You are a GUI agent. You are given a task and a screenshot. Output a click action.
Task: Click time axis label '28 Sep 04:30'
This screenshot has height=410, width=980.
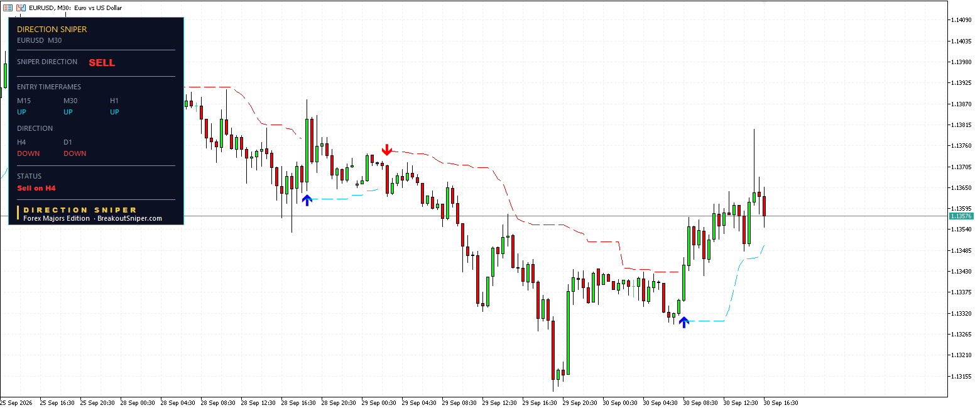pos(178,402)
